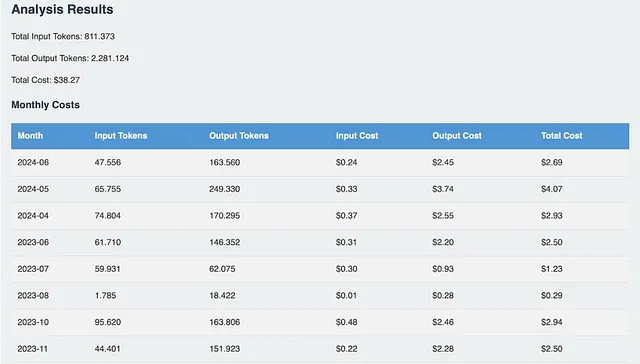The width and height of the screenshot is (640, 364).
Task: Click the Output Tokens column header
Action: click(239, 136)
